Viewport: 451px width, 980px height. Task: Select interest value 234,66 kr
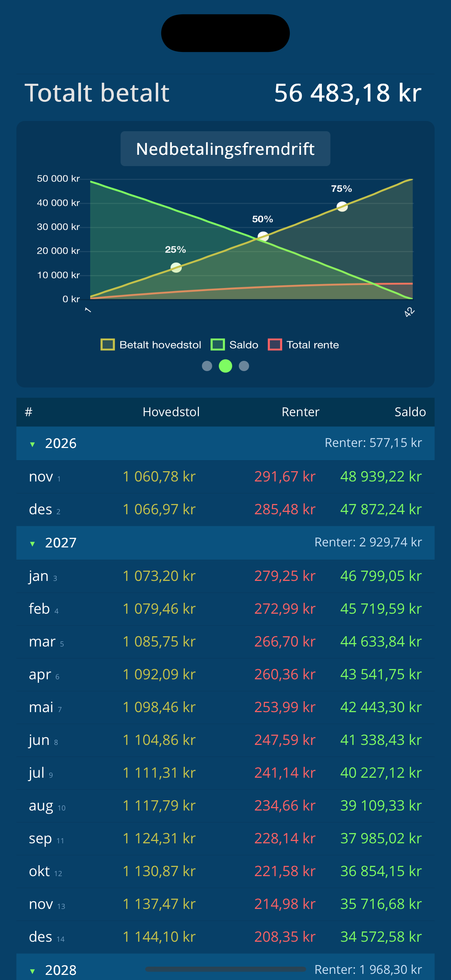pos(285,805)
